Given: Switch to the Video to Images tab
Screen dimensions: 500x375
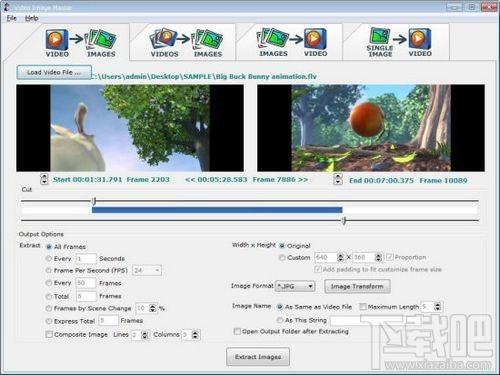Looking at the screenshot, I should pyautogui.click(x=80, y=43).
